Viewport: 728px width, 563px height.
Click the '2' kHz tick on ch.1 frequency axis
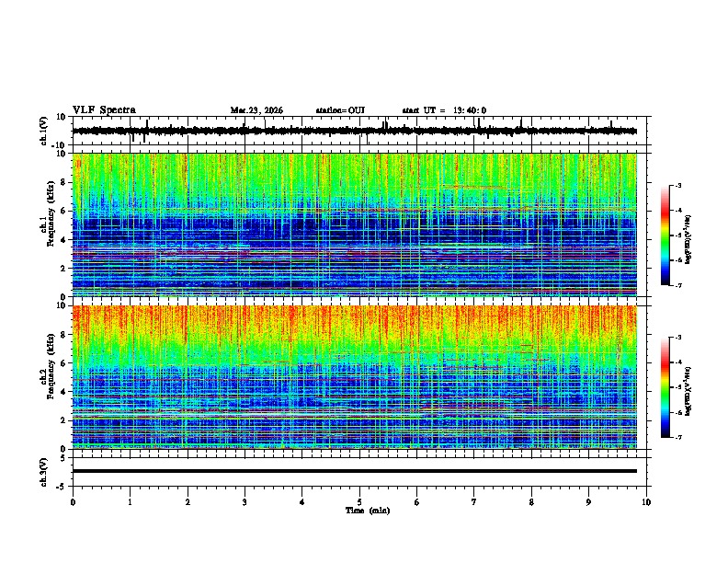point(63,268)
